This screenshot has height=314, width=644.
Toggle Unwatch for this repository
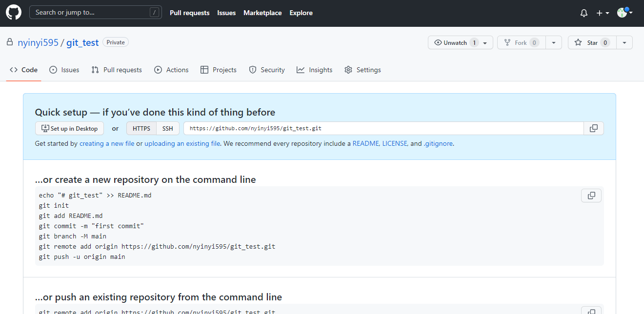pos(461,43)
